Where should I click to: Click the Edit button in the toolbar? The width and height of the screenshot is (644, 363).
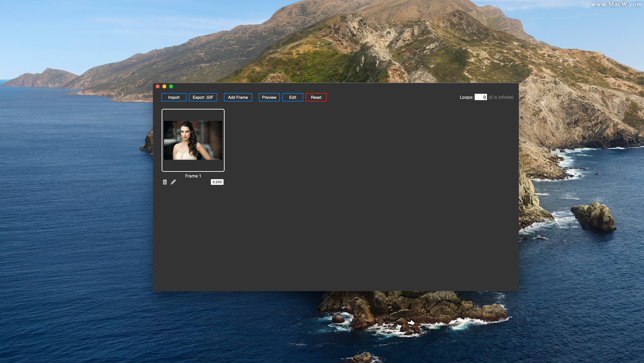293,97
